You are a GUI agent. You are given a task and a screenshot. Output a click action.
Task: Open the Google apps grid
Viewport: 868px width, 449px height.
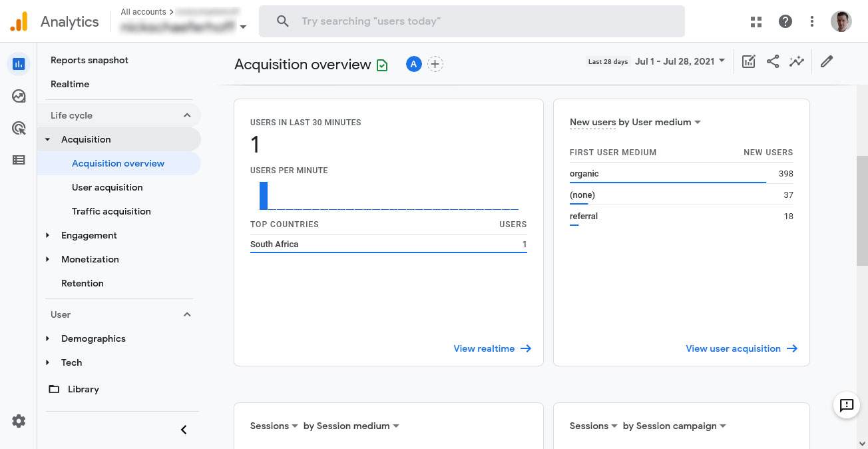(756, 21)
